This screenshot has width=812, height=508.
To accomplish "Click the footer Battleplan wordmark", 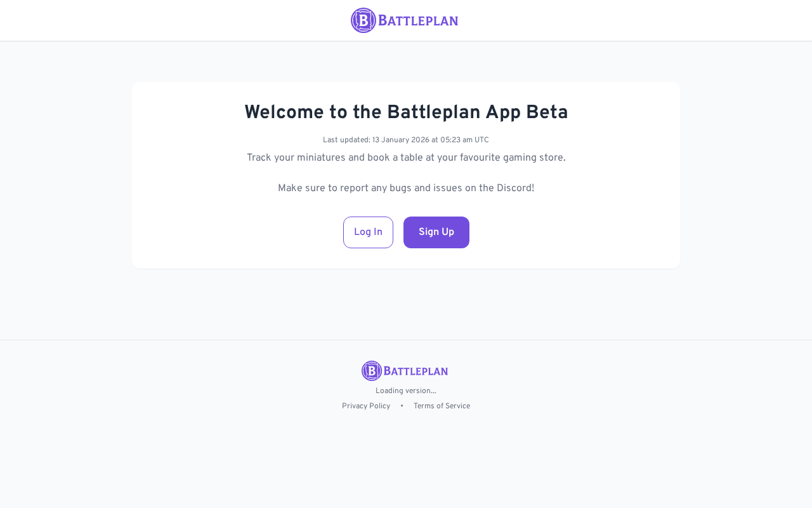I will pyautogui.click(x=416, y=371).
